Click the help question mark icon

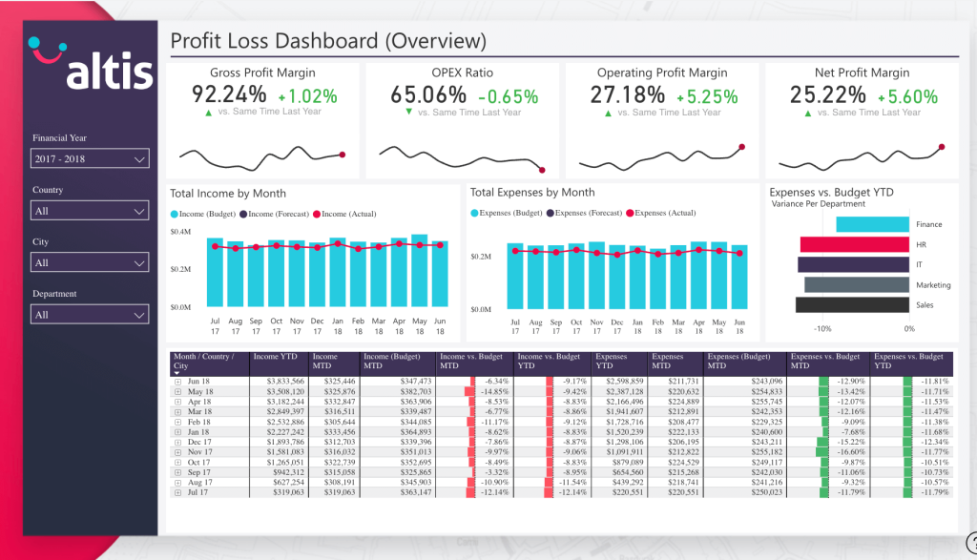[971, 540]
